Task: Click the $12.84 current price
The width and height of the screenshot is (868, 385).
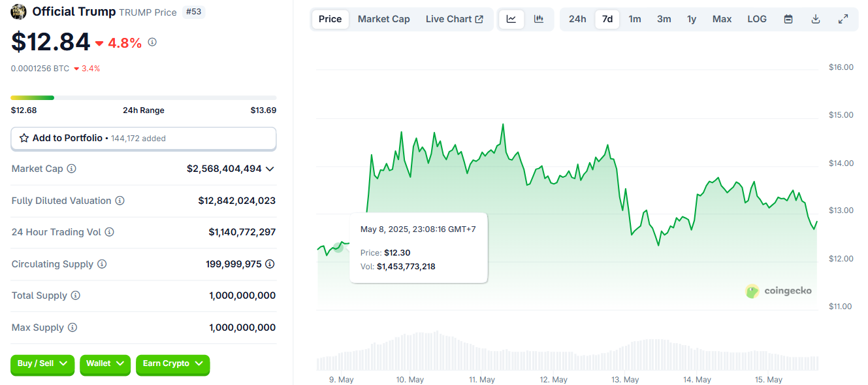Action: (x=51, y=42)
